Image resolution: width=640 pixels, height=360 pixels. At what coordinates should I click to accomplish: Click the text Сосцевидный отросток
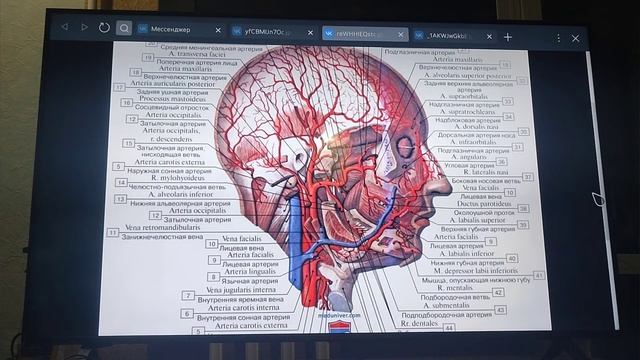[171, 107]
